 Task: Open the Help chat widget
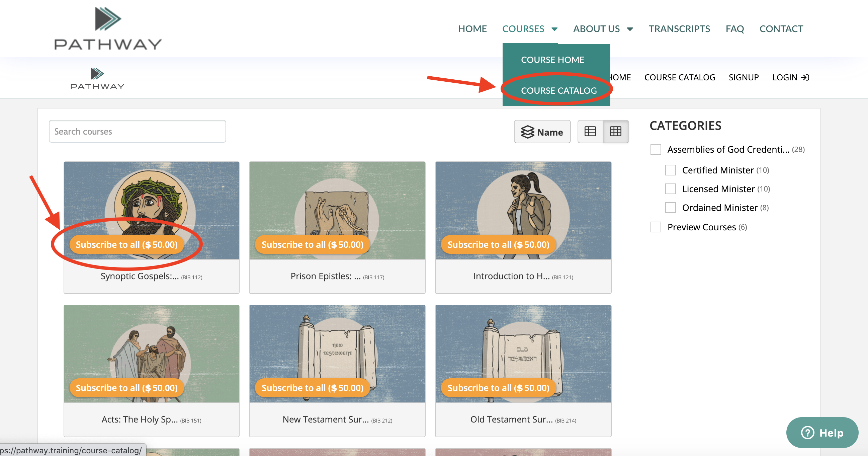(822, 433)
